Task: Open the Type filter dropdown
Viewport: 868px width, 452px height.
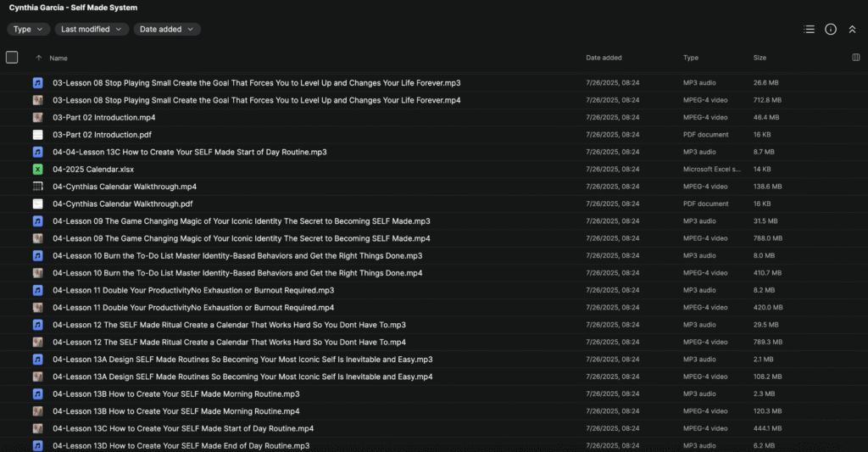Action: (x=28, y=29)
